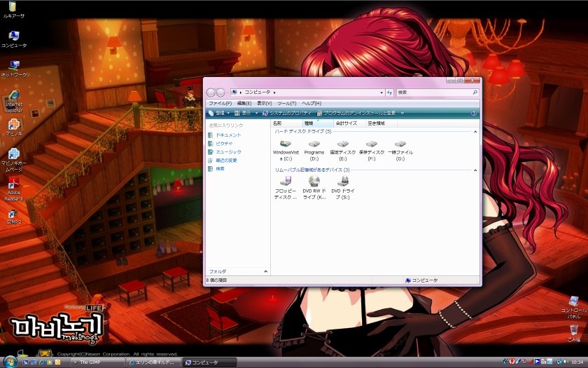Open the マビノギホームページ desktop shortcut
The height and width of the screenshot is (368, 588).
point(14,160)
